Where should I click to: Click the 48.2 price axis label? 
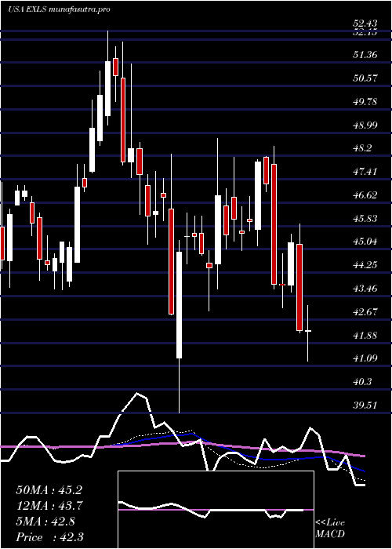(x=362, y=148)
